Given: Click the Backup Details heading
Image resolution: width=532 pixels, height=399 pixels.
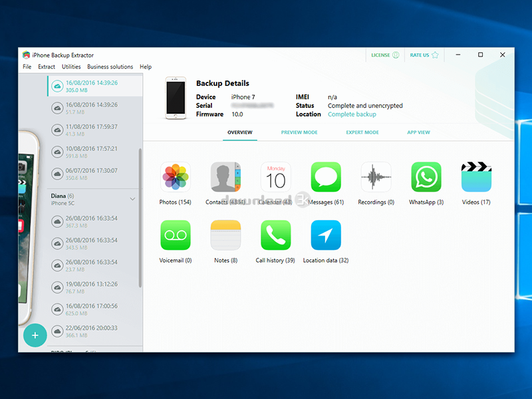Looking at the screenshot, I should [223, 83].
